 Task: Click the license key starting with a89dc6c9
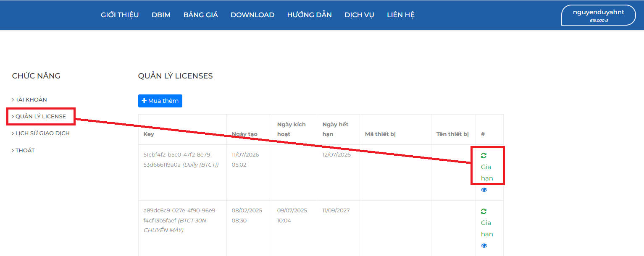click(x=181, y=220)
